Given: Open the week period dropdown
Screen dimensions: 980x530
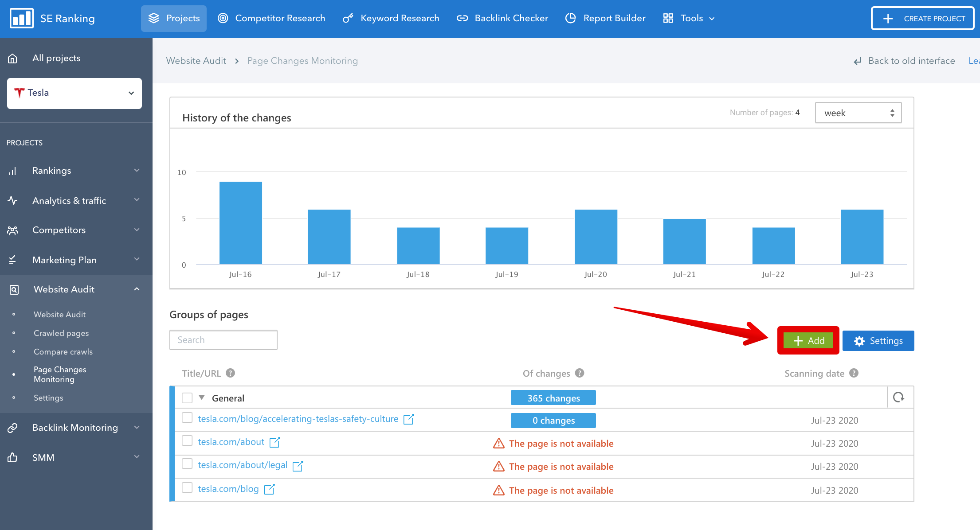Looking at the screenshot, I should [858, 113].
